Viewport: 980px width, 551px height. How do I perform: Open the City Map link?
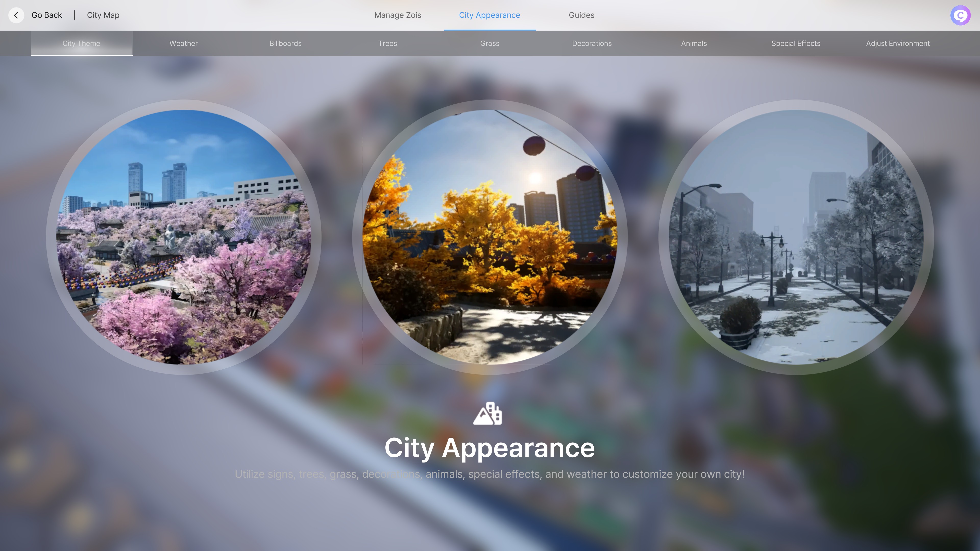tap(103, 15)
